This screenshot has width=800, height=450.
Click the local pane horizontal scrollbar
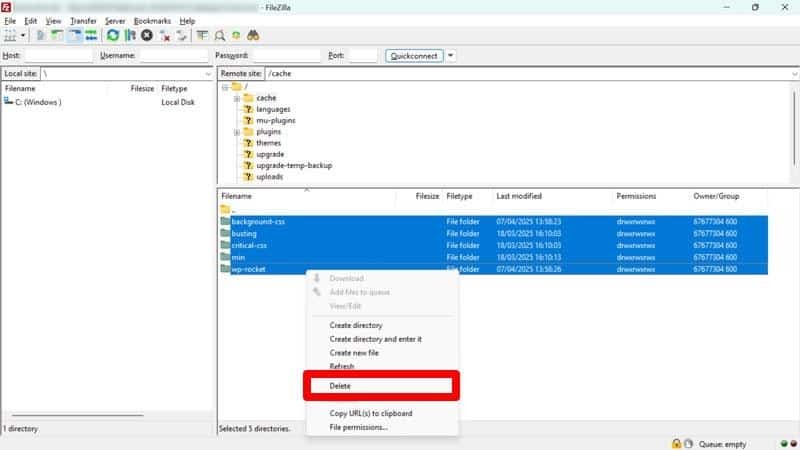click(78, 415)
